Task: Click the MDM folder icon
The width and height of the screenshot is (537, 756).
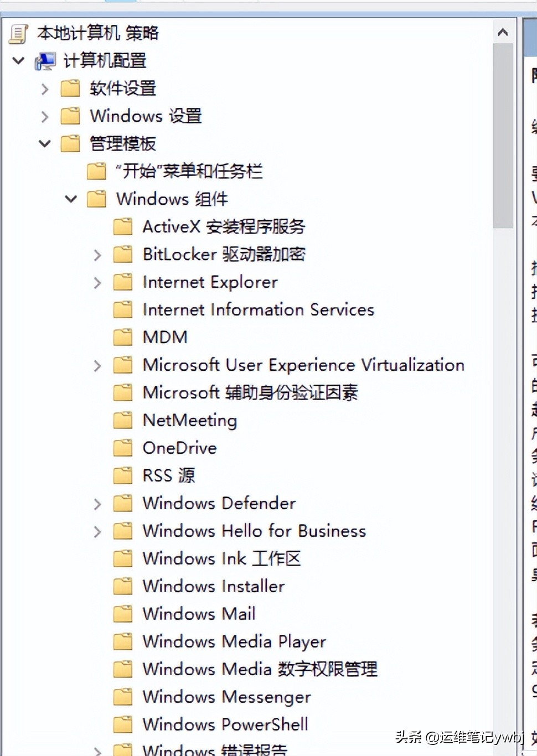Action: click(122, 337)
